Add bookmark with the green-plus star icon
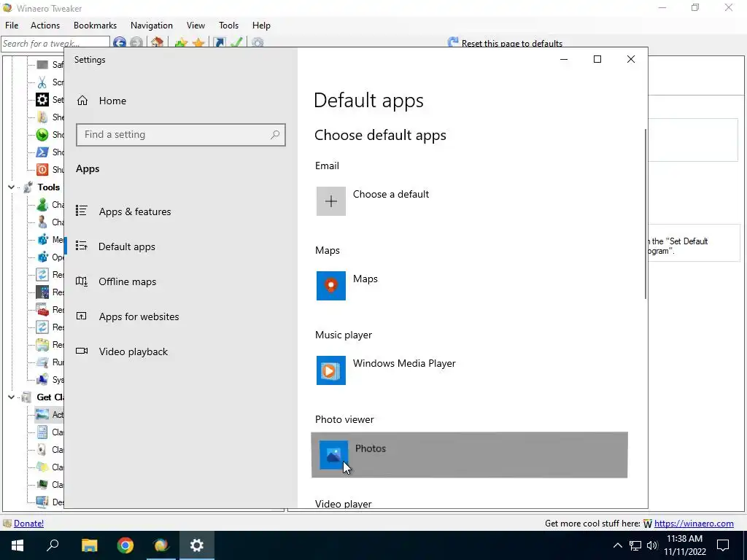This screenshot has width=747, height=560. (x=181, y=43)
